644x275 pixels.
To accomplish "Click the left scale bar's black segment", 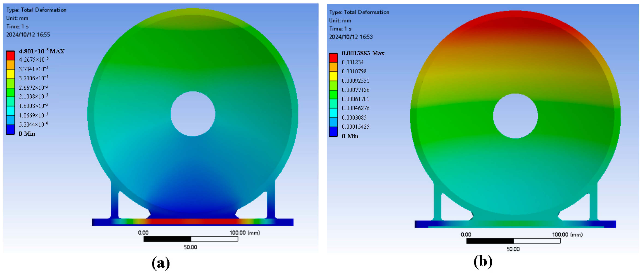I will pyautogui.click(x=167, y=239).
